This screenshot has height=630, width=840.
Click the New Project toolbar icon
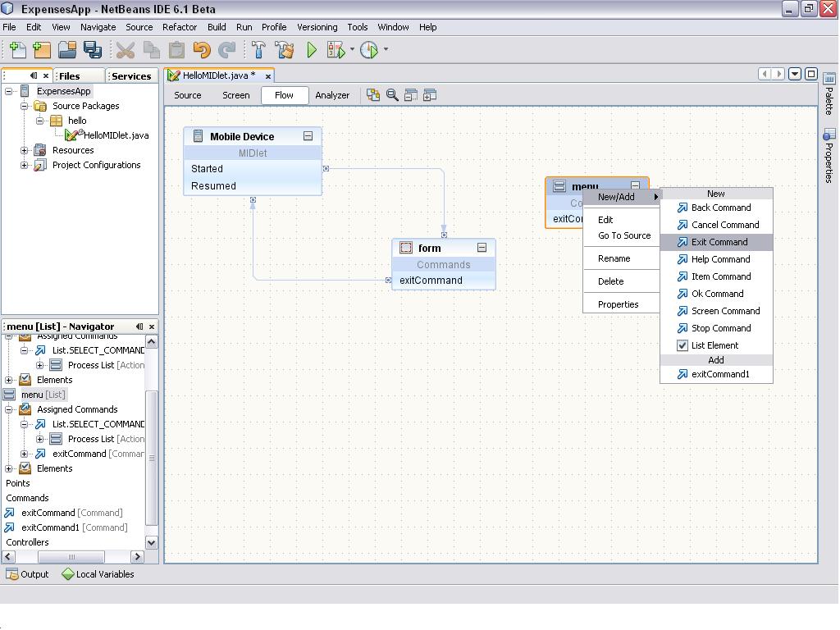(x=42, y=50)
